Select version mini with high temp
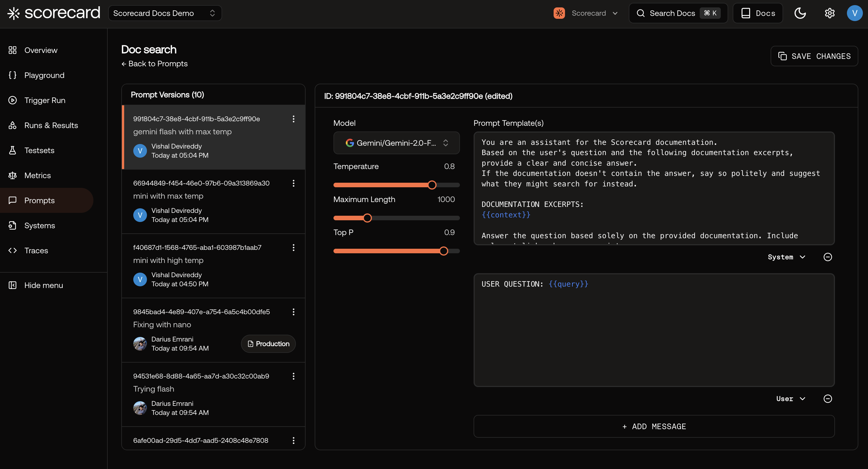This screenshot has width=868, height=469. point(214,266)
